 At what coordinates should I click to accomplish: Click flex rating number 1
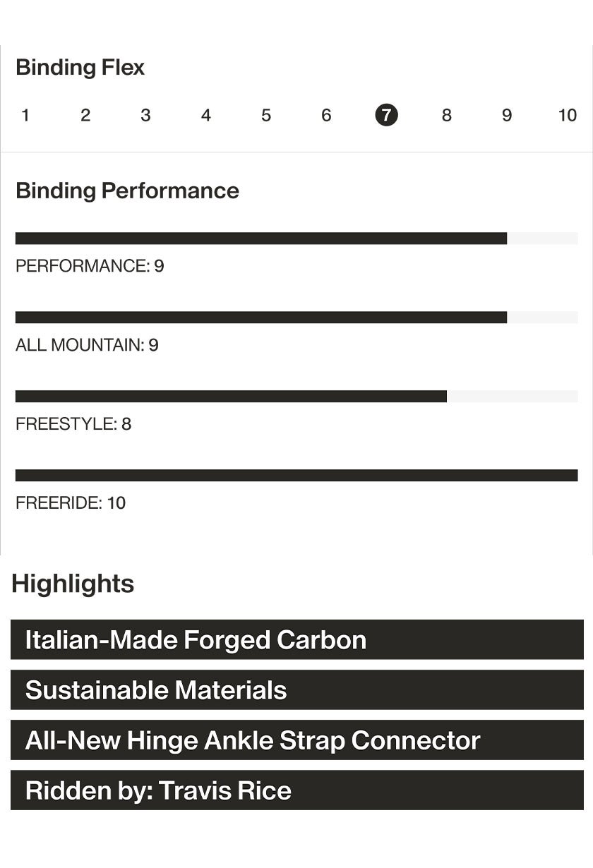[25, 115]
